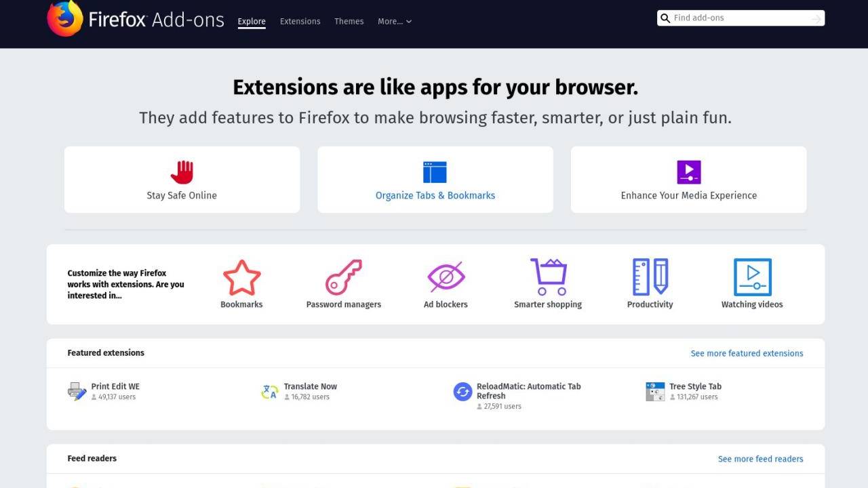Select the Password managers key icon
The image size is (868, 488).
344,277
